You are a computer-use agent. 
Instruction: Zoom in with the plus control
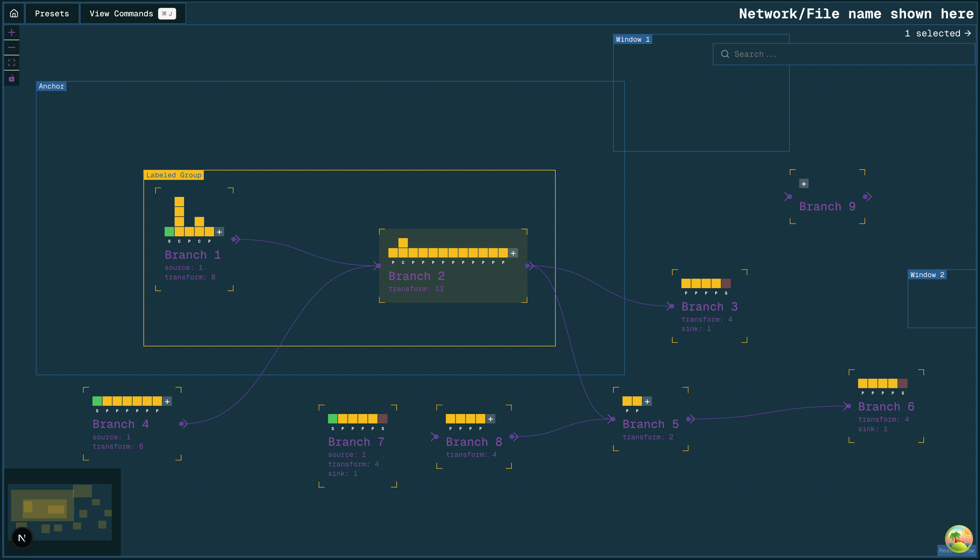[12, 32]
